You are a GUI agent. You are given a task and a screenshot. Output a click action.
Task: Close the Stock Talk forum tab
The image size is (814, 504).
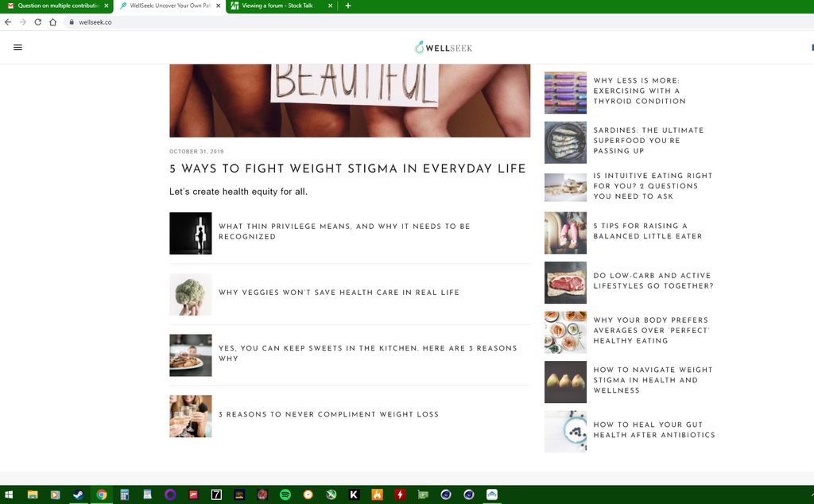(331, 6)
